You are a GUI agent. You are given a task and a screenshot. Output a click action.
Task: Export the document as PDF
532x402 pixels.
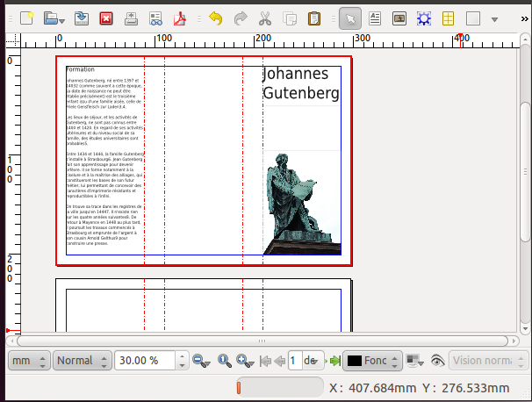tap(180, 18)
